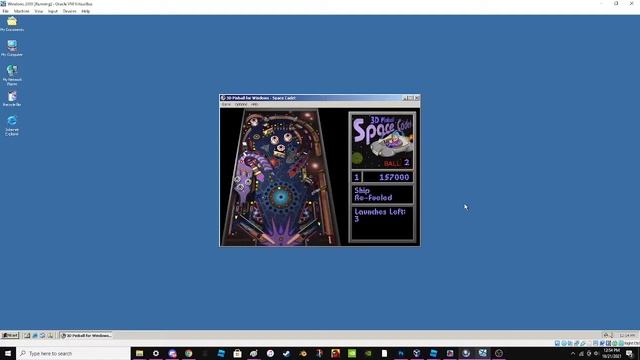Open the Game menu in 3D Pinball
Screen dimensions: 640x360
[226, 104]
